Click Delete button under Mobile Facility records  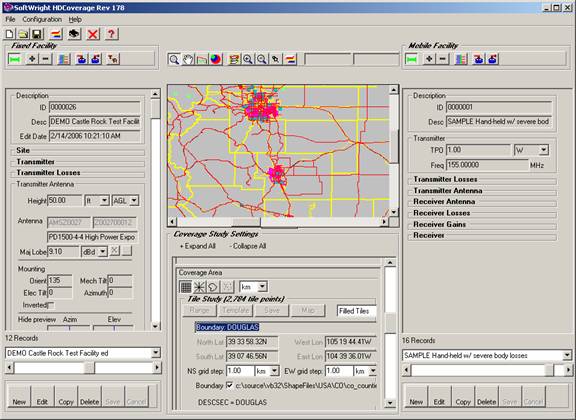486,396
